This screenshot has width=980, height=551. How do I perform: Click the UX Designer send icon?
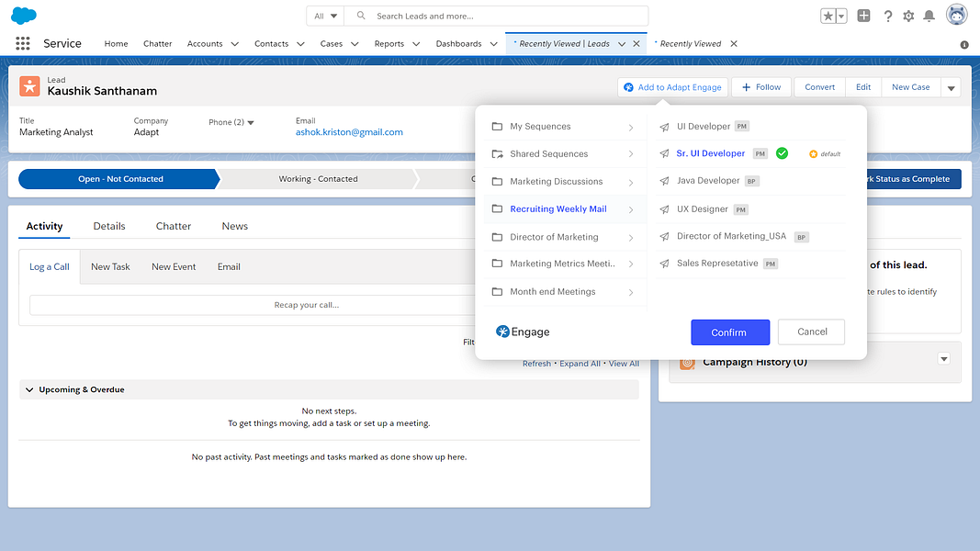coord(664,209)
